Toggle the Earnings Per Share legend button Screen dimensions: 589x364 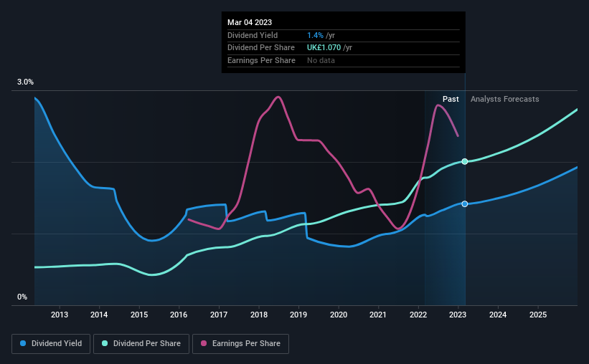[240, 344]
